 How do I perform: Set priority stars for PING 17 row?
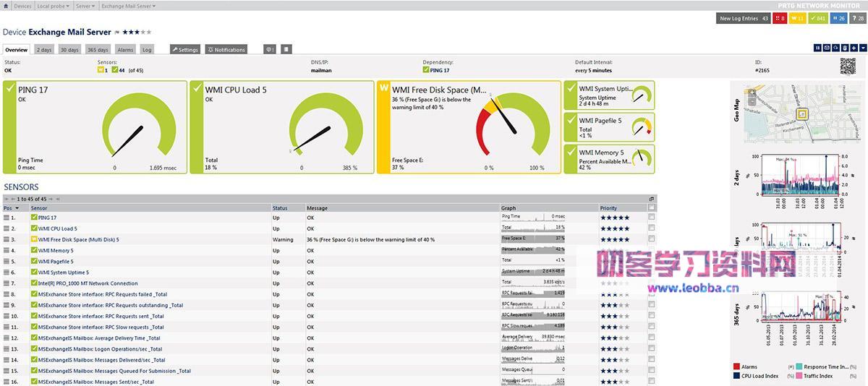pyautogui.click(x=614, y=218)
